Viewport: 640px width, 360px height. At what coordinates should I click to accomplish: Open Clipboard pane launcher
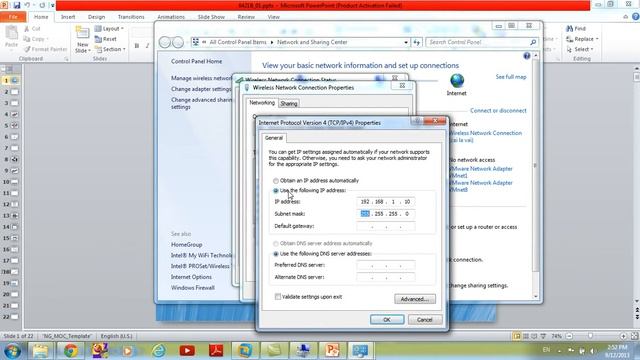[x=66, y=59]
